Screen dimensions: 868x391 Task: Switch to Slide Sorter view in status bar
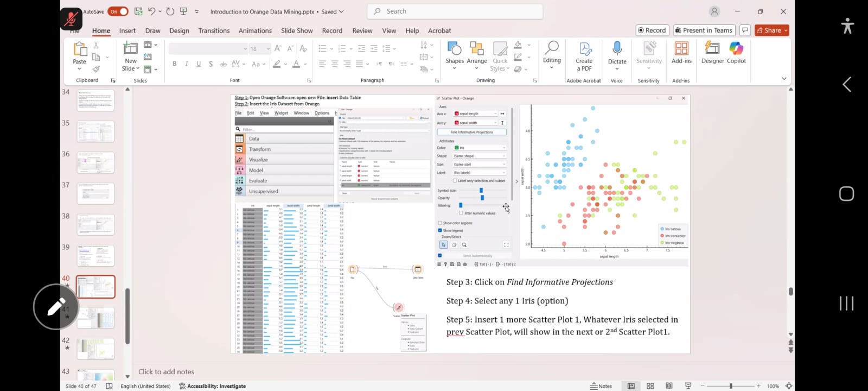coord(650,386)
